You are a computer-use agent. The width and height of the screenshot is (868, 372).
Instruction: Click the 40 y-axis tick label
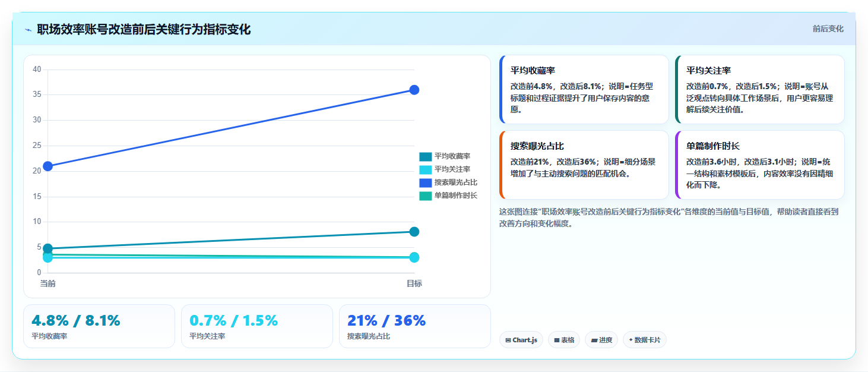tap(37, 70)
